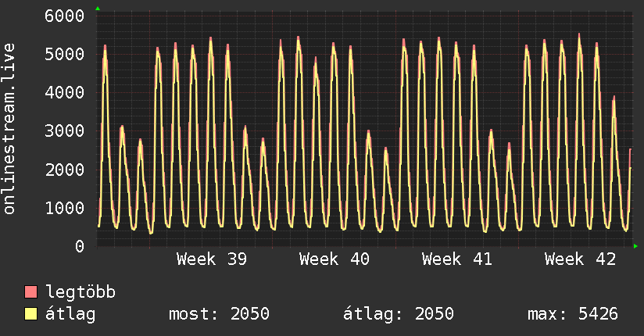644x336 pixels.
Task: Click the onlinestream.live vertical axis title
Action: [x=9, y=129]
